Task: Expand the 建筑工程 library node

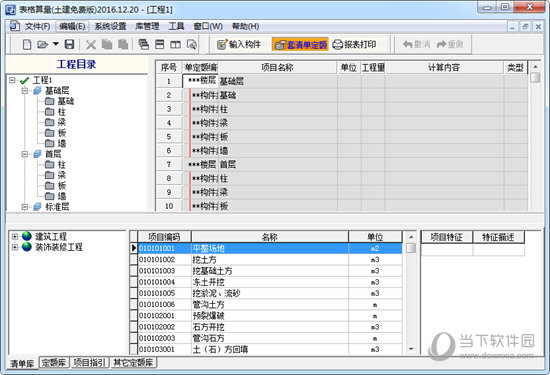Action: click(15, 236)
